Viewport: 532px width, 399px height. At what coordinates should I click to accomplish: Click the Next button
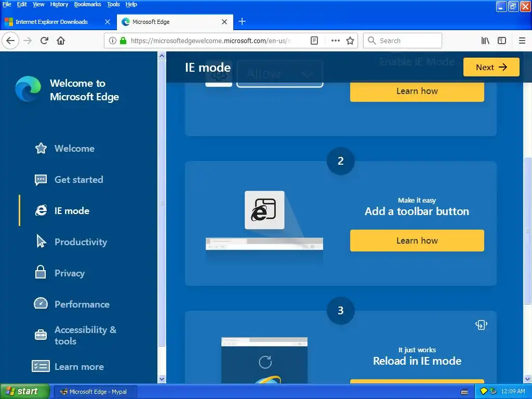[491, 67]
